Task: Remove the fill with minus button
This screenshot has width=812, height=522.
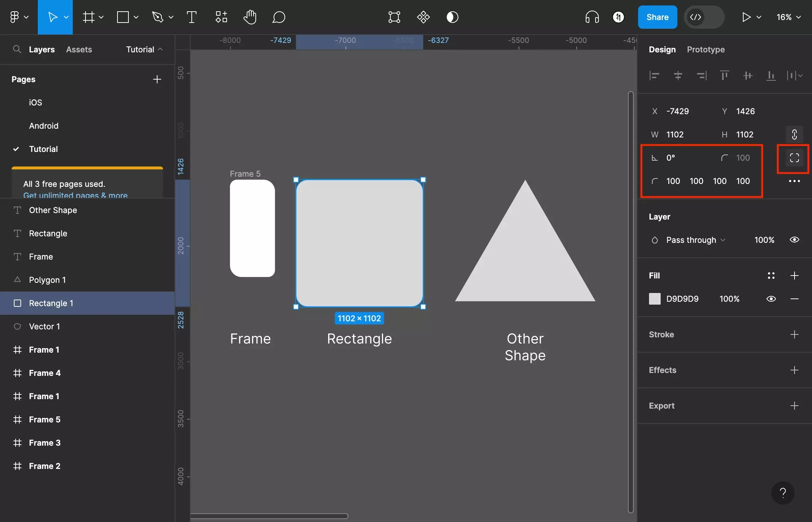Action: click(794, 299)
